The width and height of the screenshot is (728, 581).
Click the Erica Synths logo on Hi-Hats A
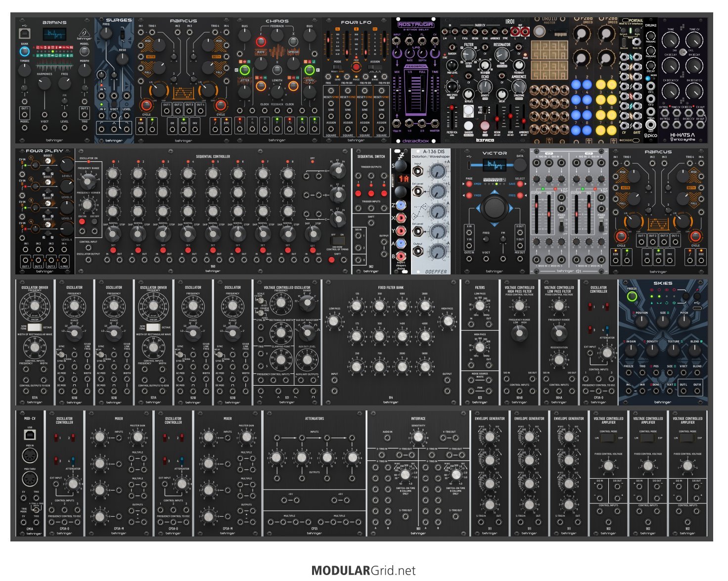click(682, 139)
